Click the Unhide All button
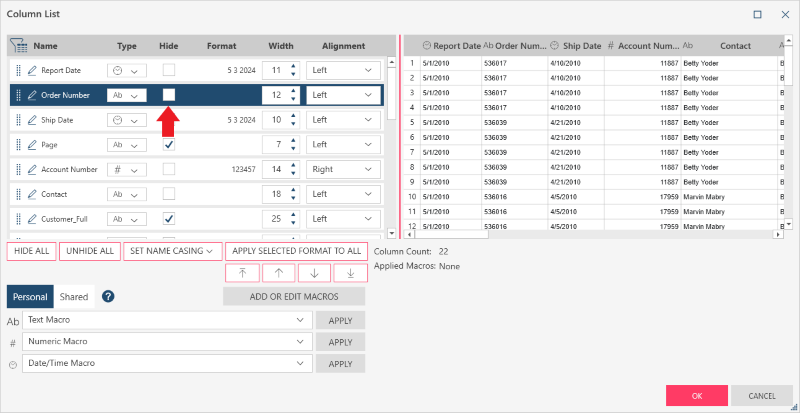Viewport: 800px width, 413px height. [90, 251]
